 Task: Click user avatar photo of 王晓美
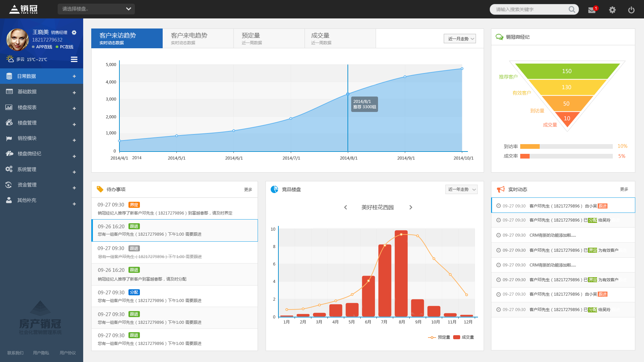tap(17, 40)
